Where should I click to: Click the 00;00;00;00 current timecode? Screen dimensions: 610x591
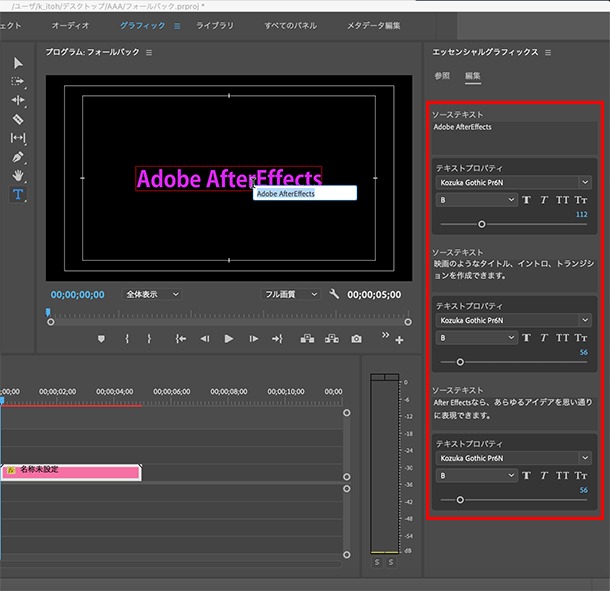(77, 295)
